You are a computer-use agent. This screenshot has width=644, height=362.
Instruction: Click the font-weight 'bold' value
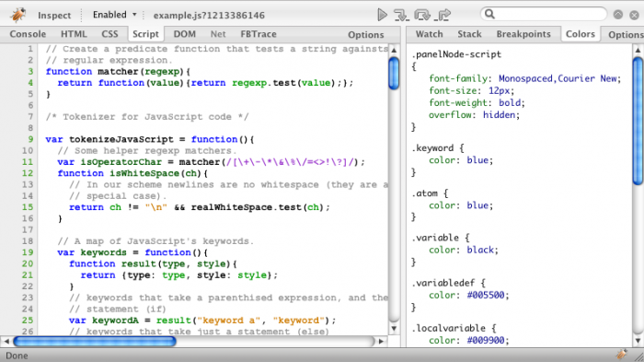510,103
